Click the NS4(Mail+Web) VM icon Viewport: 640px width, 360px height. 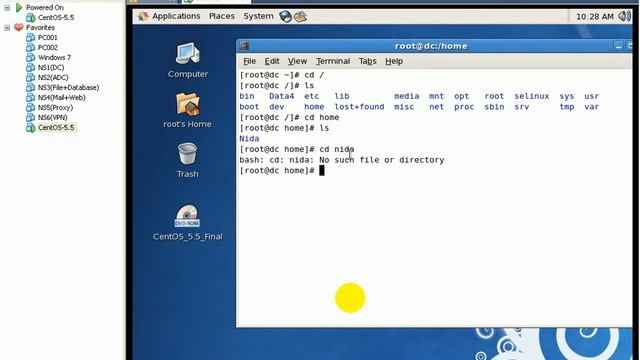pos(31,97)
